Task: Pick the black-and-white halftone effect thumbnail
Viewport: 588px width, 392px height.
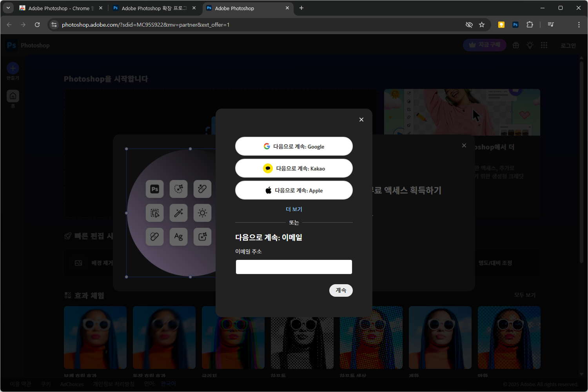Action: coord(302,338)
